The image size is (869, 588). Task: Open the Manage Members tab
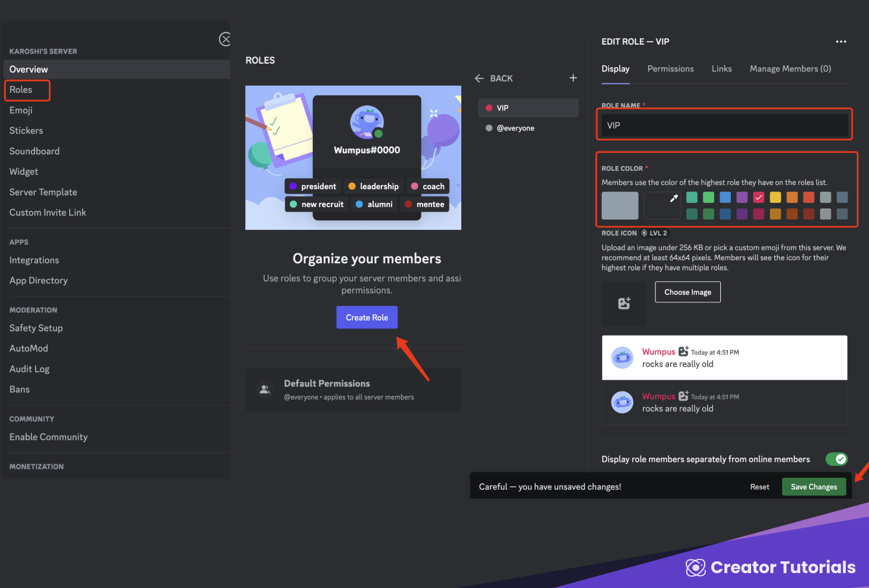pyautogui.click(x=790, y=68)
